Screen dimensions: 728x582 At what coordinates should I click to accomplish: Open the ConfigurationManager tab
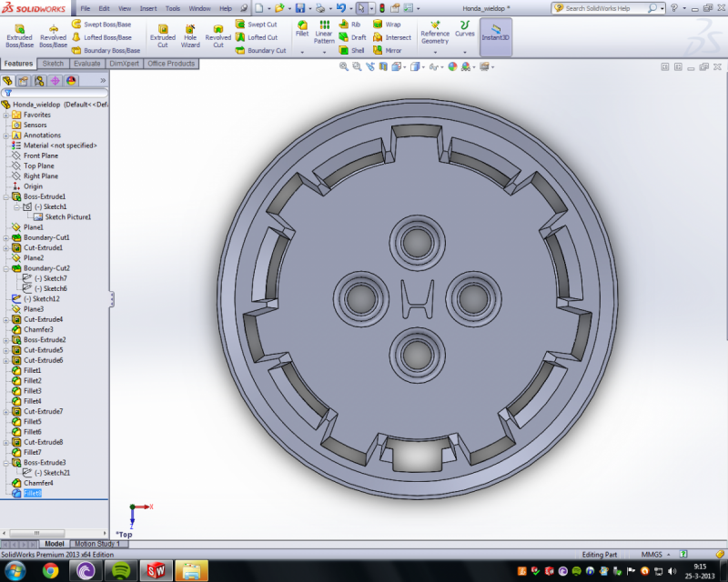click(39, 81)
